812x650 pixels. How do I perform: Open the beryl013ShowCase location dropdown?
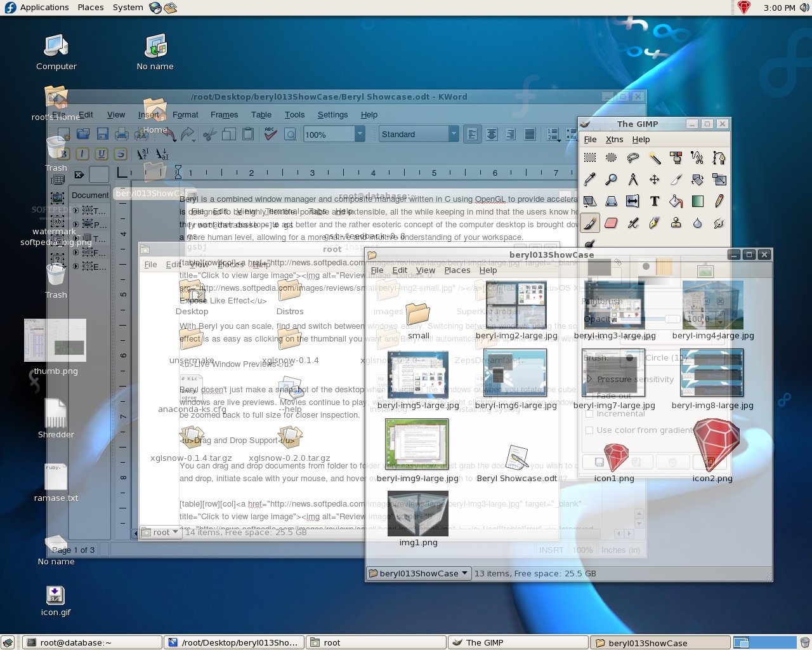(419, 573)
